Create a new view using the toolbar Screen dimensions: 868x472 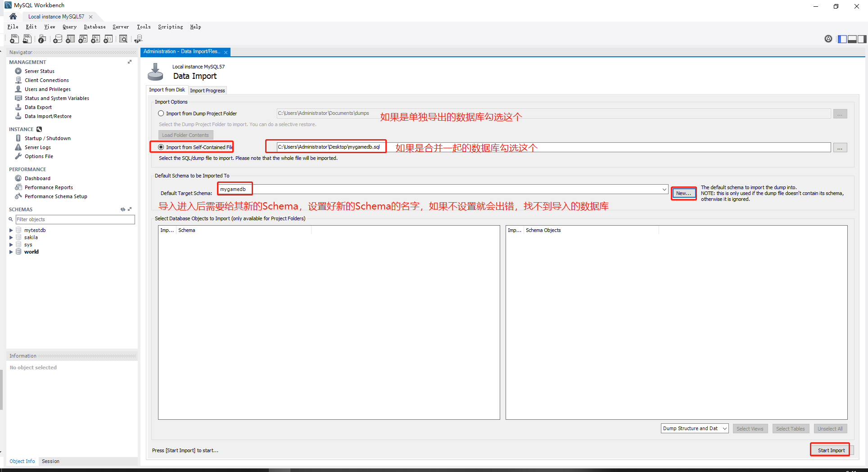click(x=83, y=39)
